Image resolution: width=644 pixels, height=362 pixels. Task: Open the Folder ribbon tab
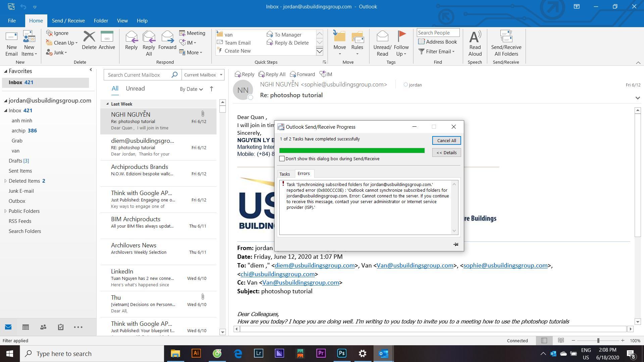(x=101, y=20)
